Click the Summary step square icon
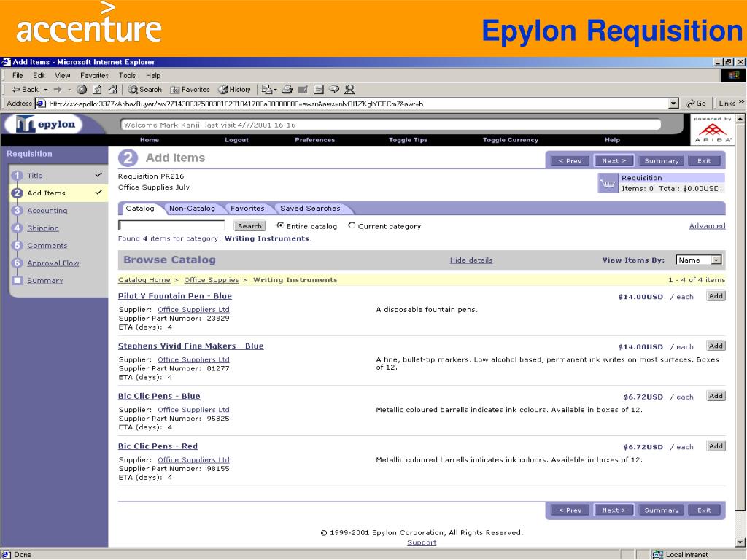 (18, 280)
